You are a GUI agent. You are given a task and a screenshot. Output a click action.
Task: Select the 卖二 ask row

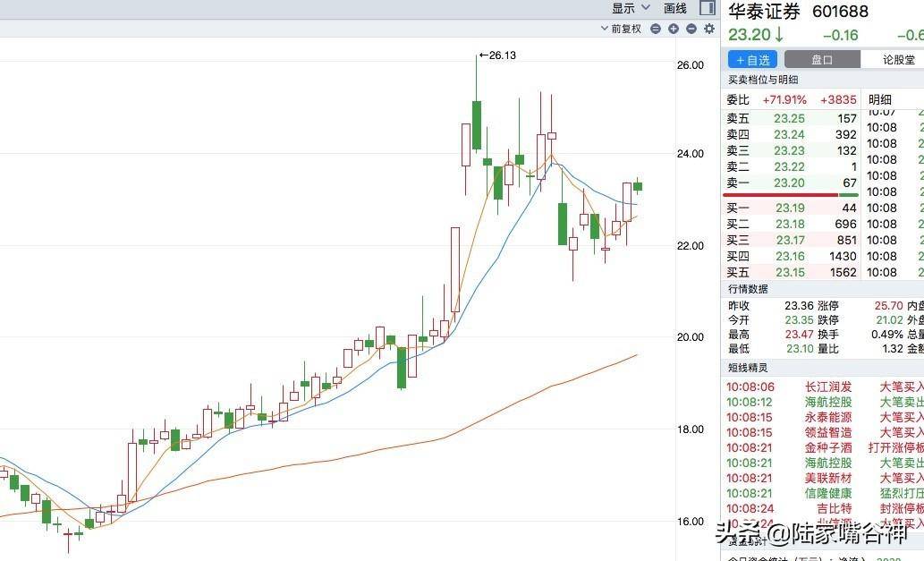792,166
